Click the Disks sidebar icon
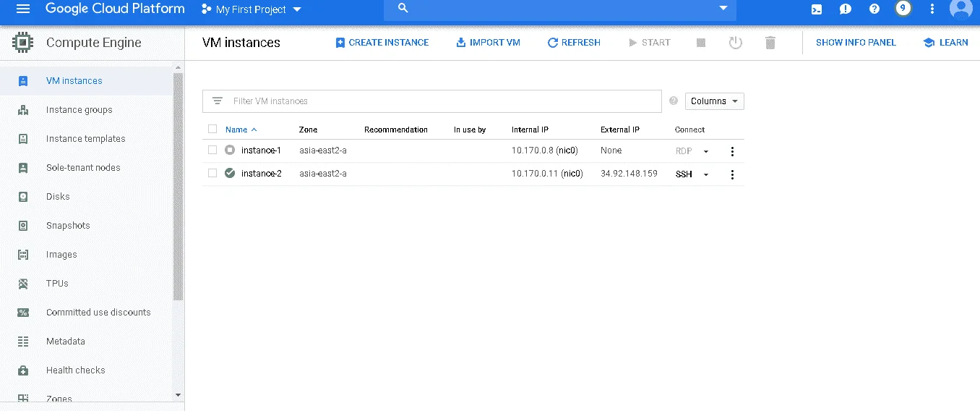 tap(23, 197)
